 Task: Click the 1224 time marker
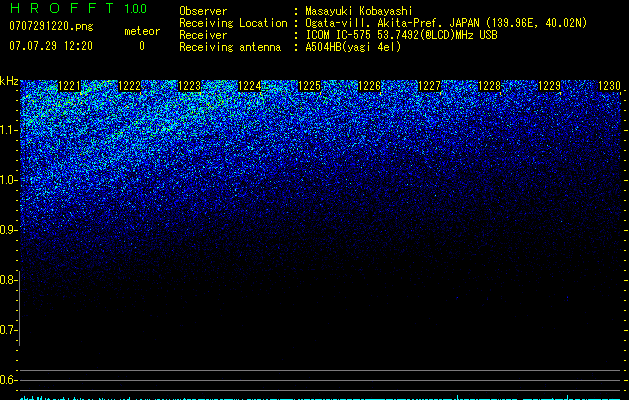point(250,86)
